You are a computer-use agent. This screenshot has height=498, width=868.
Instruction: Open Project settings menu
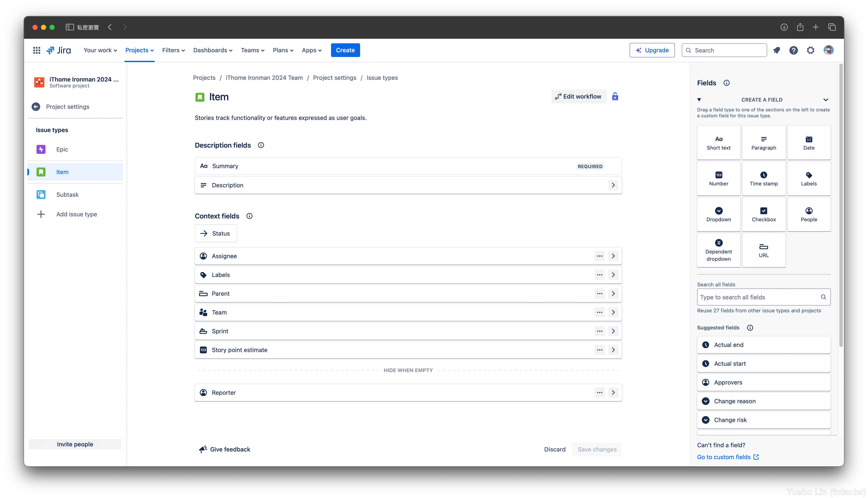click(67, 107)
